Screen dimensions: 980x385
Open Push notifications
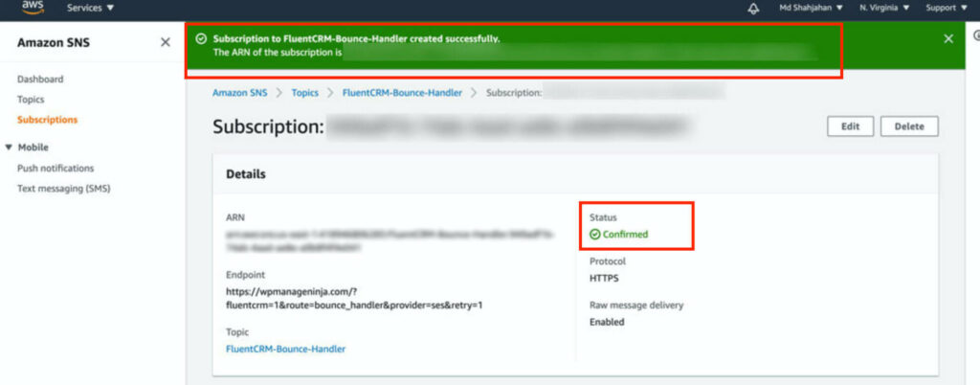56,169
